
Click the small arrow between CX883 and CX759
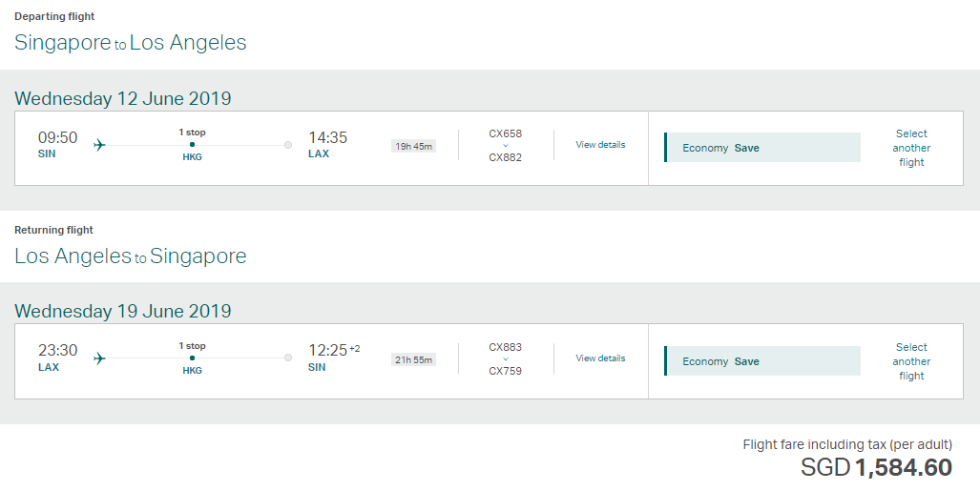(506, 359)
